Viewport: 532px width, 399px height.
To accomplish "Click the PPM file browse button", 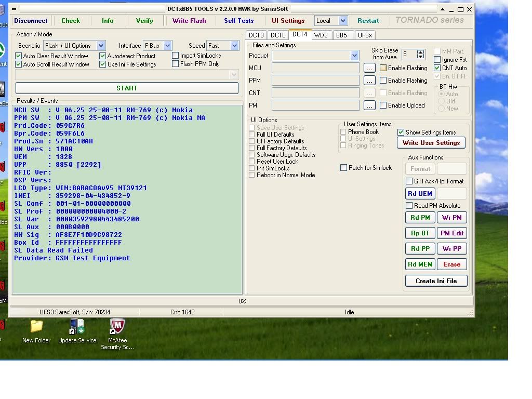I will (369, 81).
